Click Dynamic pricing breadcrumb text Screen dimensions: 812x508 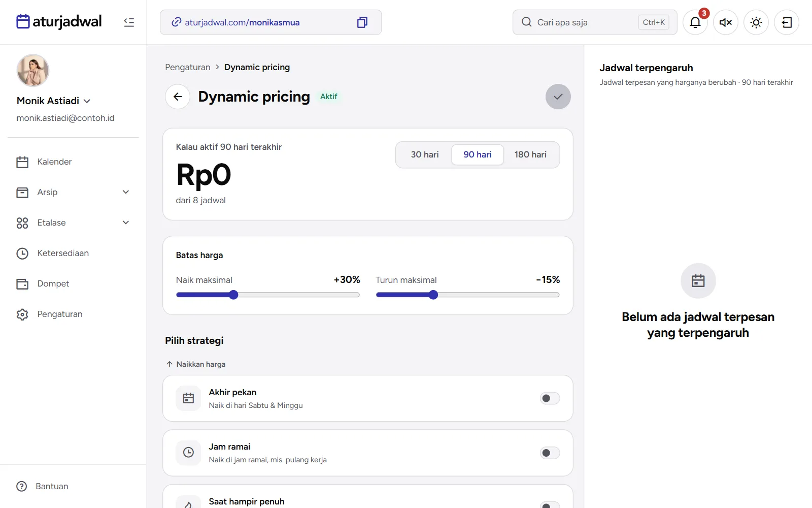257,67
